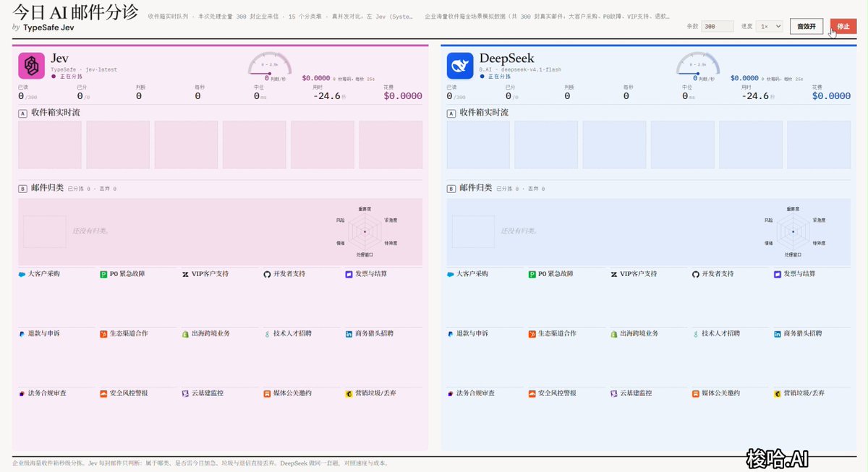Click DeepSeek 还没有归类 placeholder text

(x=519, y=231)
